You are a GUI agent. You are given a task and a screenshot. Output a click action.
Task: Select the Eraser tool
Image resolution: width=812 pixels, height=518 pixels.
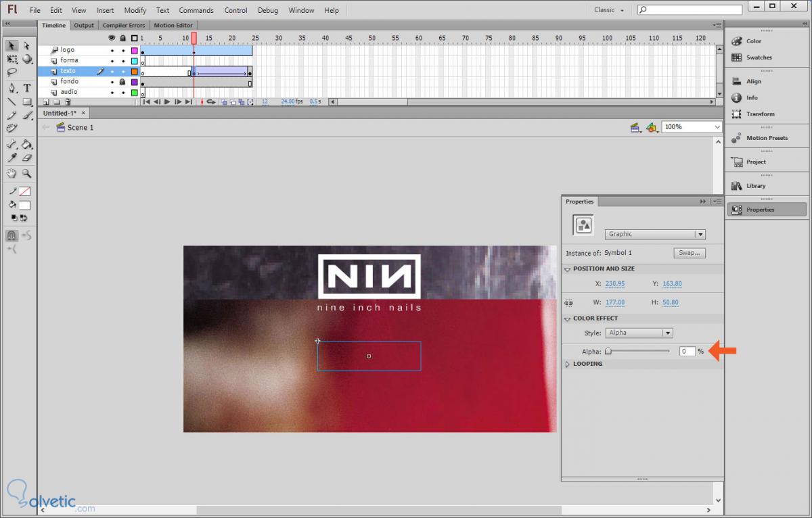pos(27,158)
